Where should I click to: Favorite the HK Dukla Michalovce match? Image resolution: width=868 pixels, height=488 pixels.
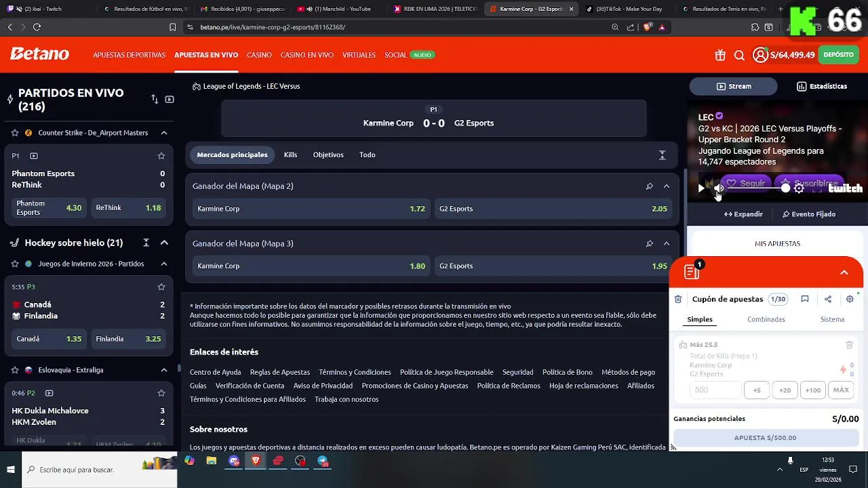point(161,393)
